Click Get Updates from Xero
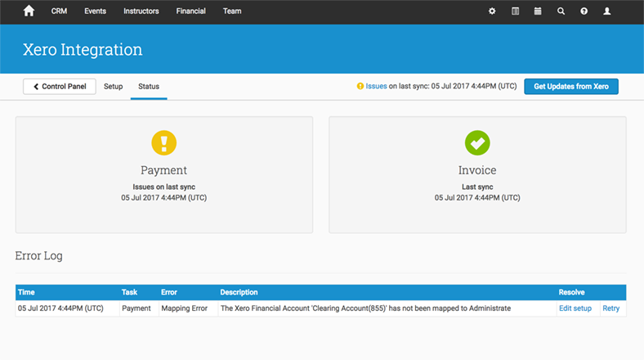Viewport: 644px width, 360px height. point(571,86)
